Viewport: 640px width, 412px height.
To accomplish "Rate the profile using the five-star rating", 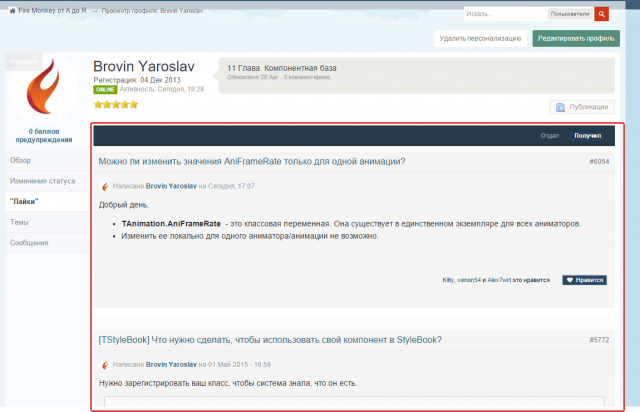I will pyautogui.click(x=116, y=105).
